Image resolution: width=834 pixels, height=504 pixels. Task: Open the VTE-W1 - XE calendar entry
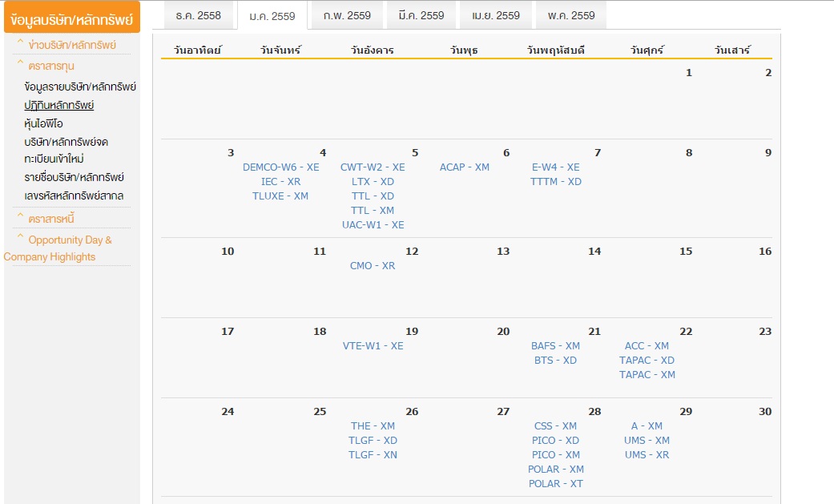(x=373, y=346)
